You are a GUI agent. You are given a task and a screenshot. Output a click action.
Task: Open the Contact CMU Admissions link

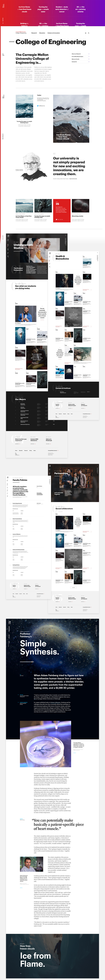pos(34,440)
